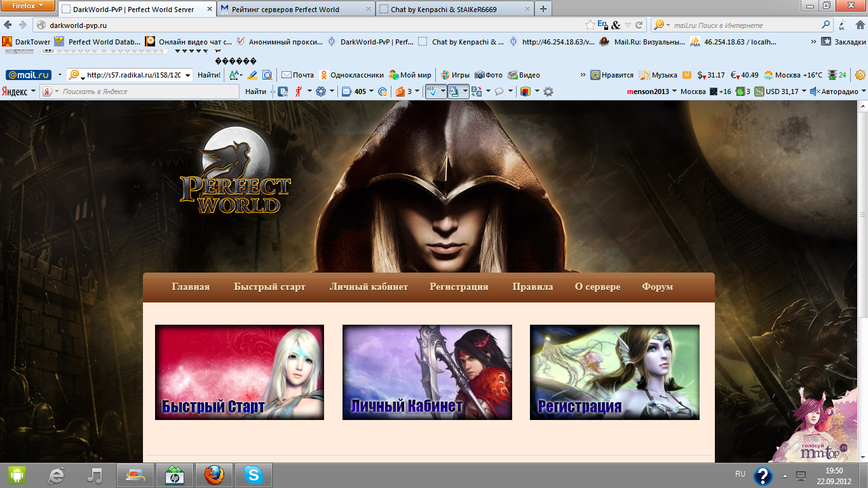Image resolution: width=868 pixels, height=488 pixels.
Task: Open the DarkTower bookmark
Action: tap(27, 42)
